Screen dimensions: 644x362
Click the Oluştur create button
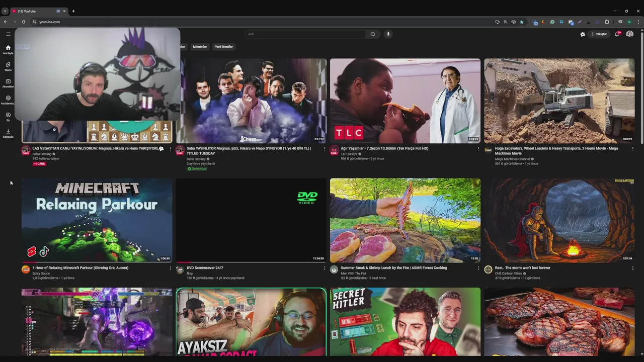point(599,34)
